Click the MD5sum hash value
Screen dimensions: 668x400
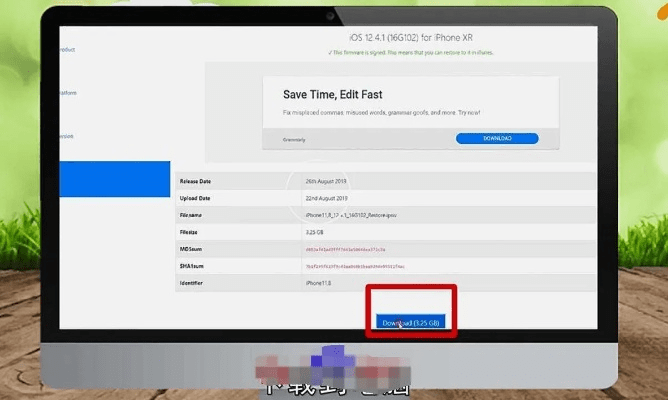coord(344,249)
